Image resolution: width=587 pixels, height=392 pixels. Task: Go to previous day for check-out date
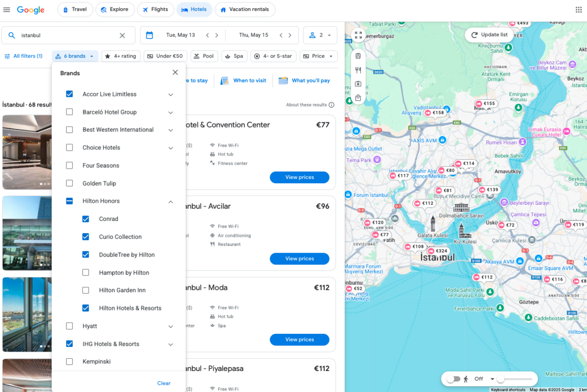(281, 35)
